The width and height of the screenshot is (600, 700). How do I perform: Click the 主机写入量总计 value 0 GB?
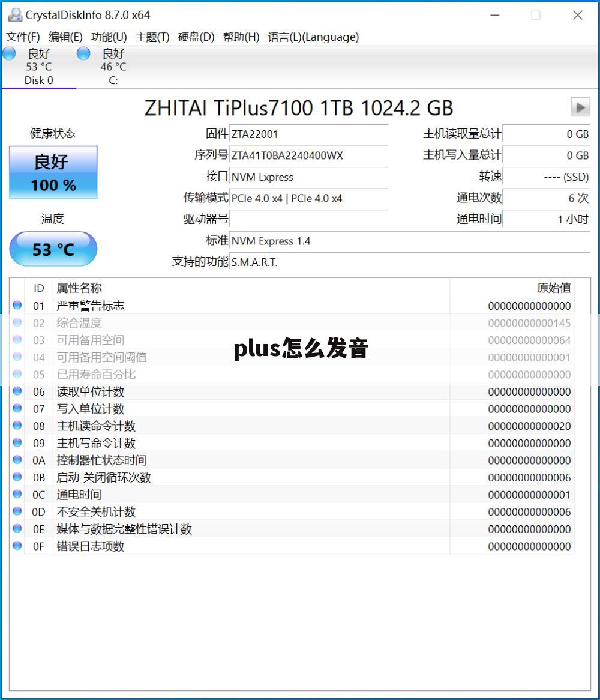[547, 155]
